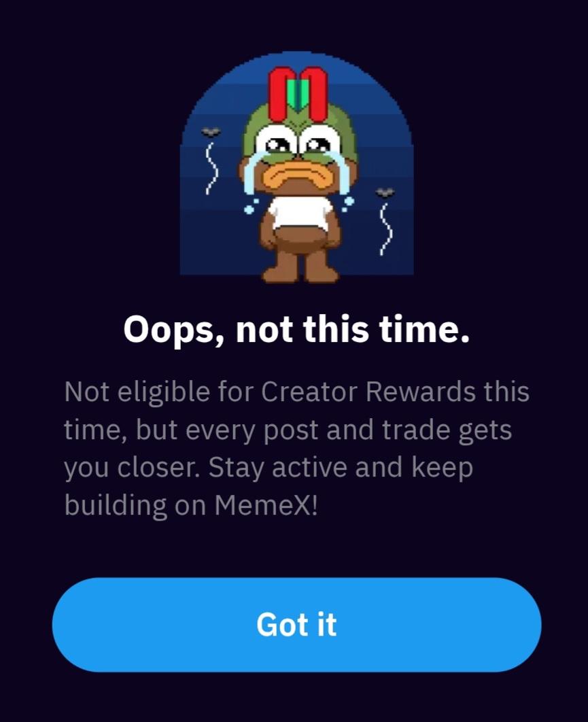588x722 pixels.
Task: Click the green arrow on the helmet
Action: [298, 94]
